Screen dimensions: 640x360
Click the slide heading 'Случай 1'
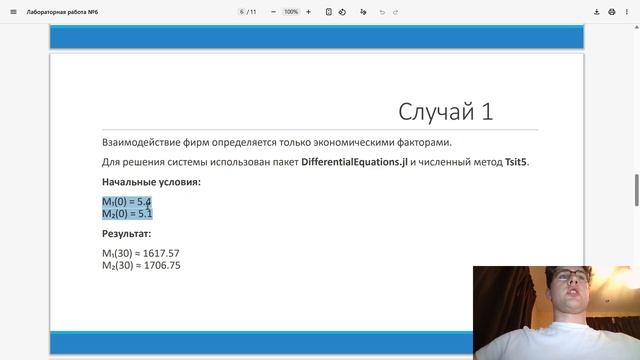pyautogui.click(x=445, y=111)
